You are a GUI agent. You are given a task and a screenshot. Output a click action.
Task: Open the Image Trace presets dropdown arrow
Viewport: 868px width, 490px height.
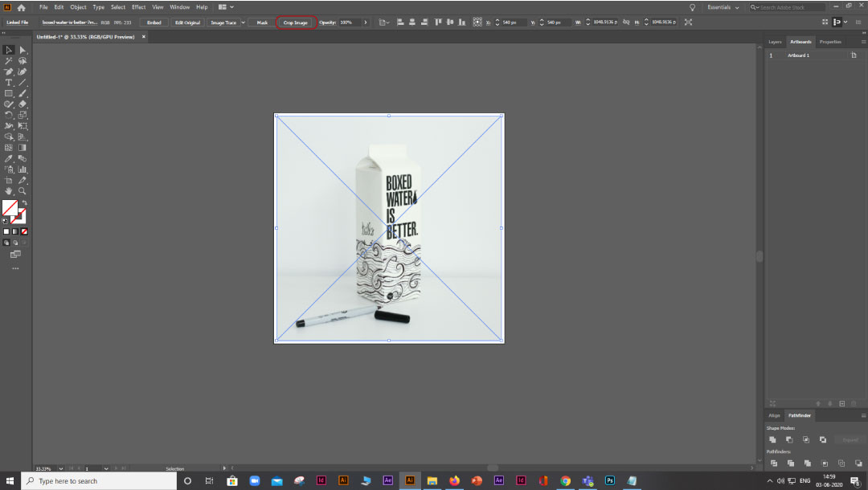coord(243,22)
